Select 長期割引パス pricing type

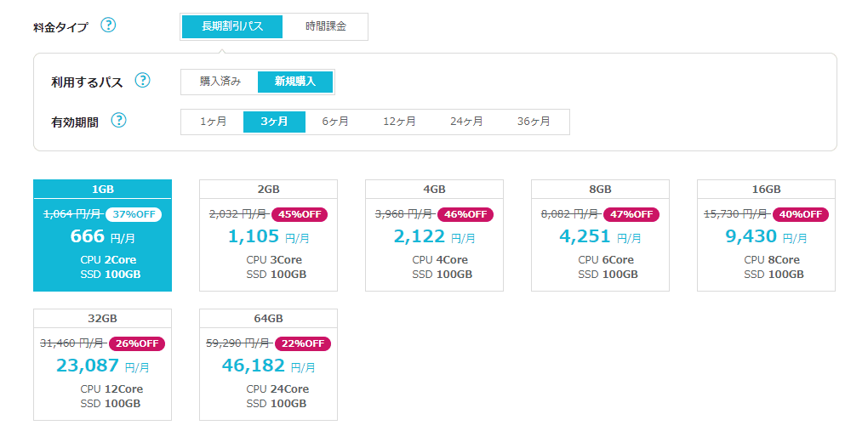232,26
